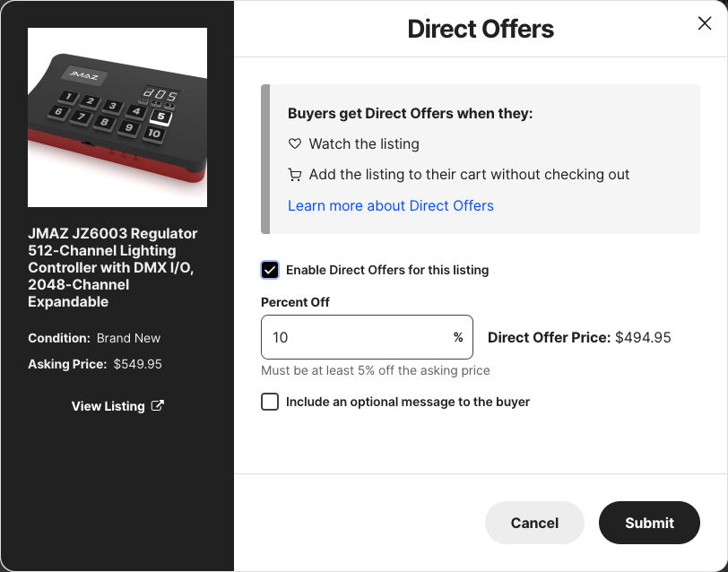Click the Condition Brand New text
Screen dimensions: 728x572
tap(94, 338)
